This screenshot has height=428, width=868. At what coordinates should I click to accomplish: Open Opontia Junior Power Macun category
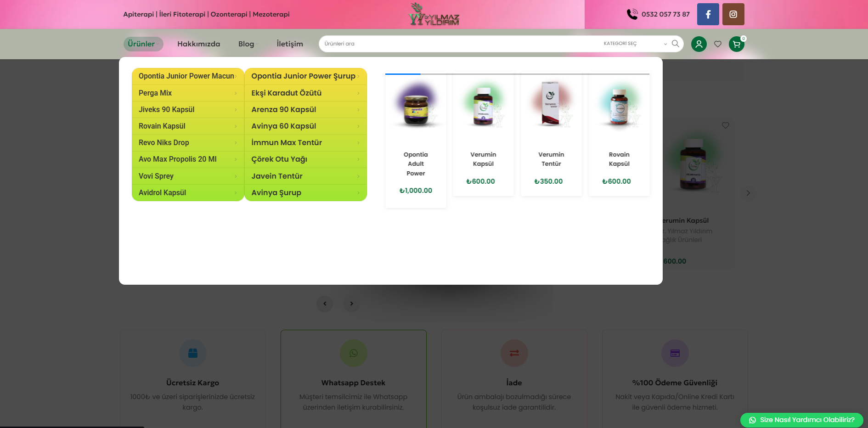coord(188,76)
